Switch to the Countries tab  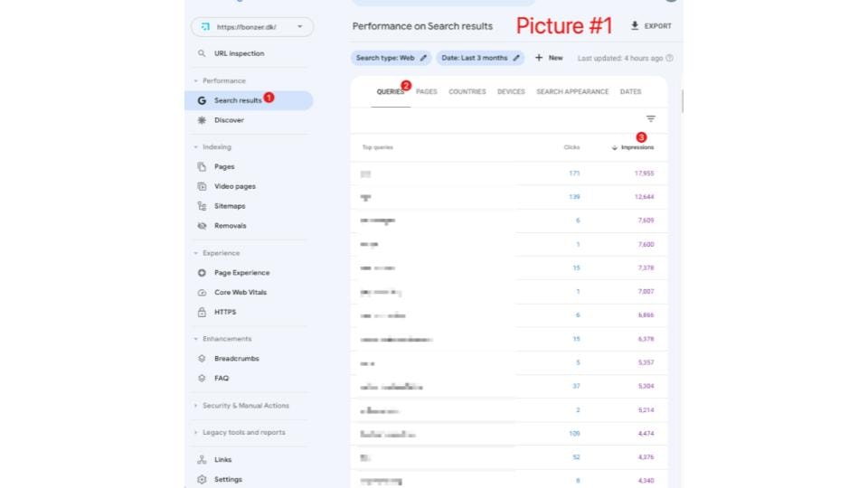tap(467, 92)
